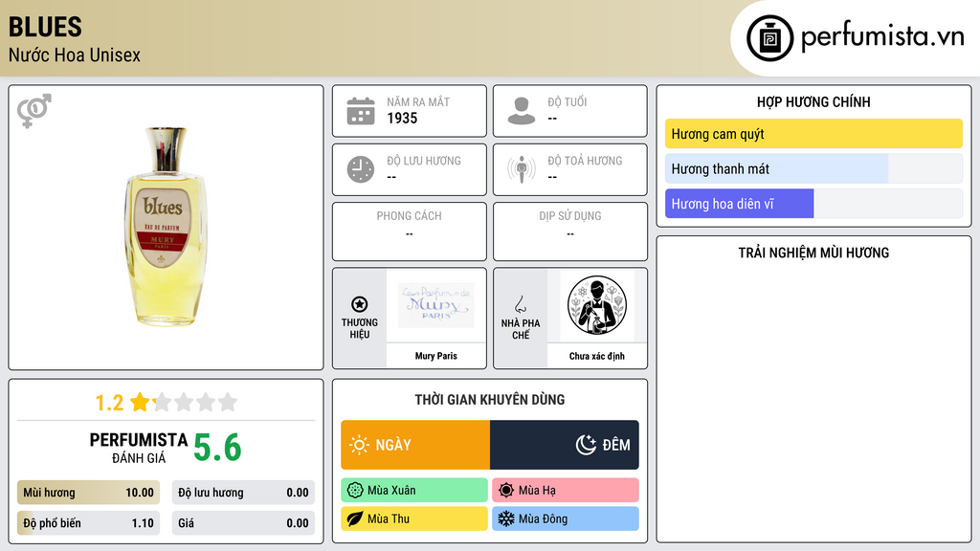
Task: Open the Mury Paris brand link
Action: pos(436,356)
